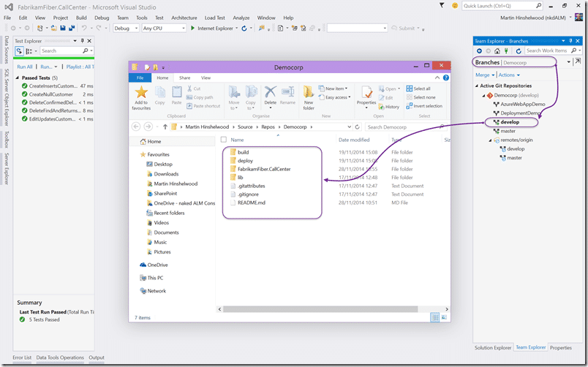This screenshot has height=367, width=588.
Task: Collapse Active Git Repositories section
Action: click(x=477, y=86)
